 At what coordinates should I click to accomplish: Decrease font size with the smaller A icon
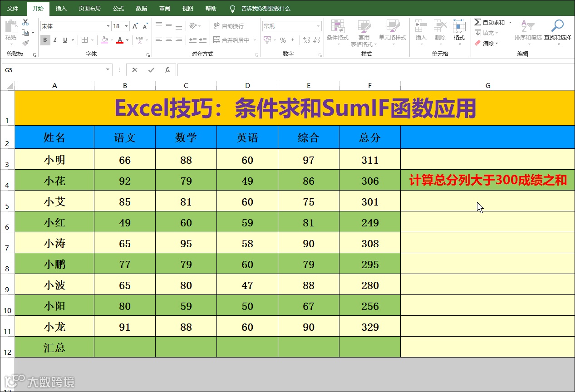pos(146,26)
